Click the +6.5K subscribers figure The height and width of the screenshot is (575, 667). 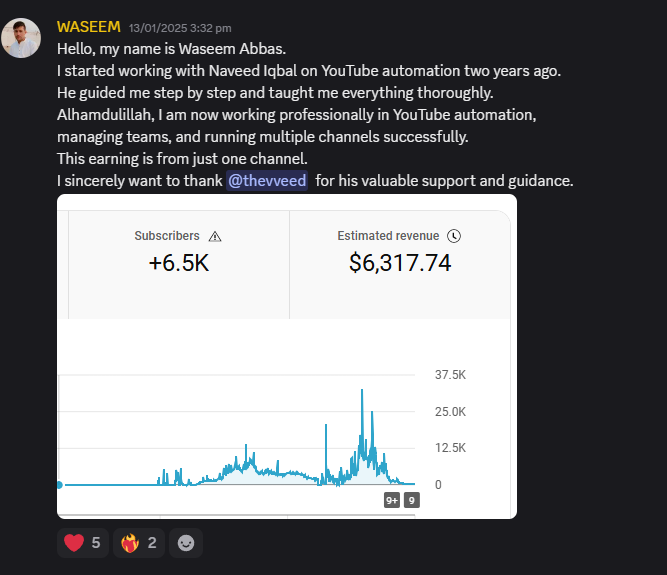[180, 263]
